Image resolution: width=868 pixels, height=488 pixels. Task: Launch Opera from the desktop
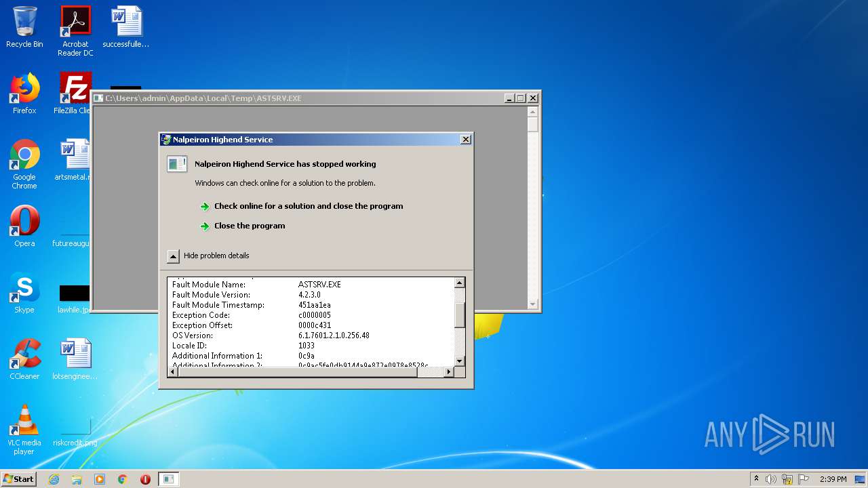24,226
